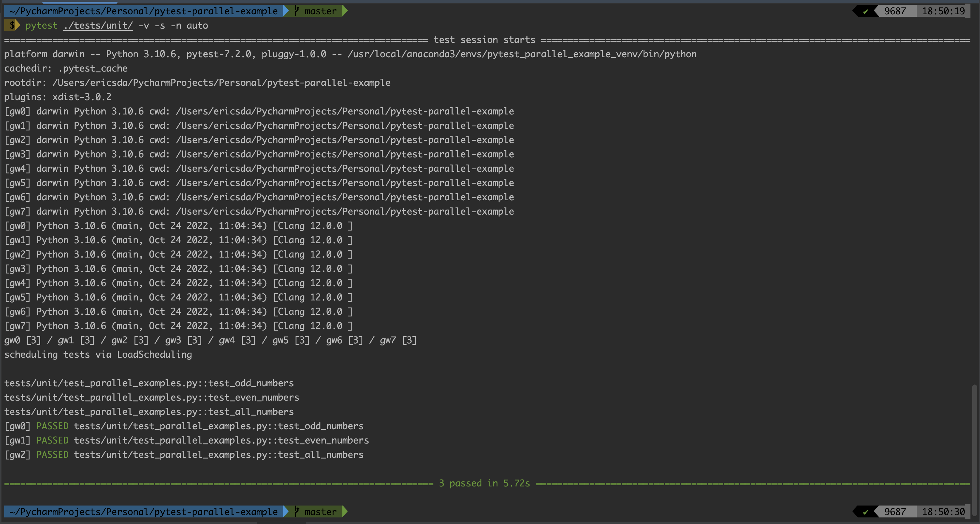Open the underlined ./tests/unit/ path link

[x=98, y=25]
